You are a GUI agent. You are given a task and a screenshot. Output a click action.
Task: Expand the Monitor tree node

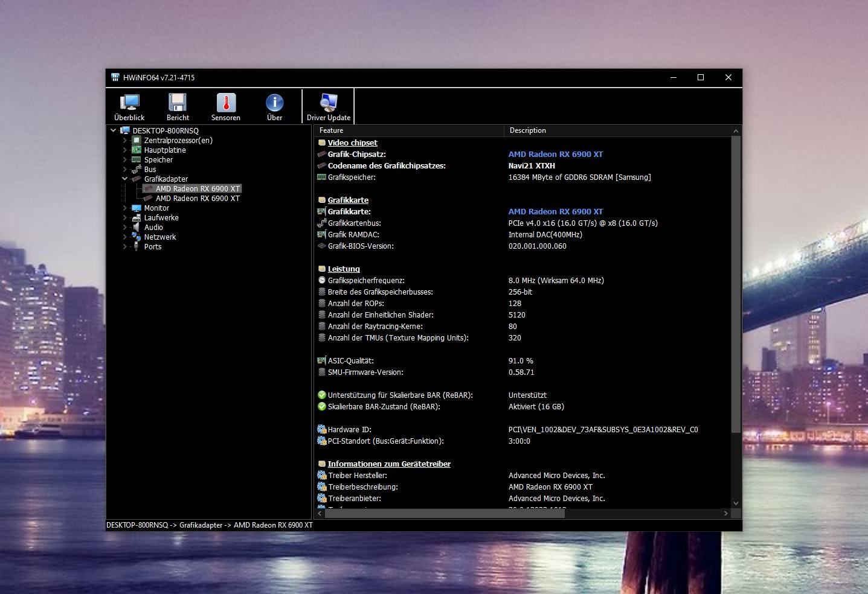[125, 208]
